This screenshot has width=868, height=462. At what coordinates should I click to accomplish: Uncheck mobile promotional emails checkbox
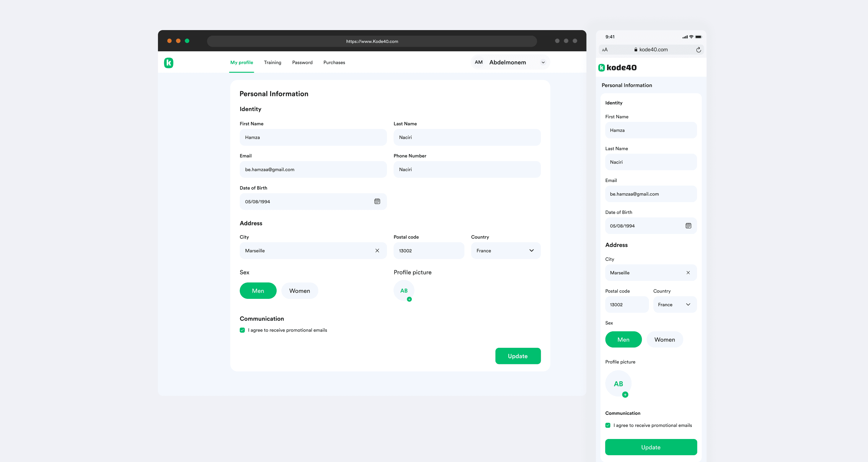[608, 425]
